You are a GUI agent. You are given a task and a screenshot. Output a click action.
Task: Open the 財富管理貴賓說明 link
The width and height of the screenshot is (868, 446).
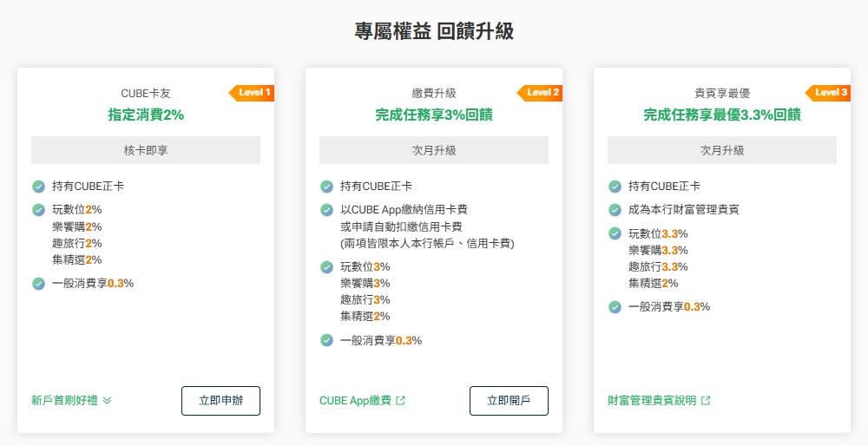(652, 401)
